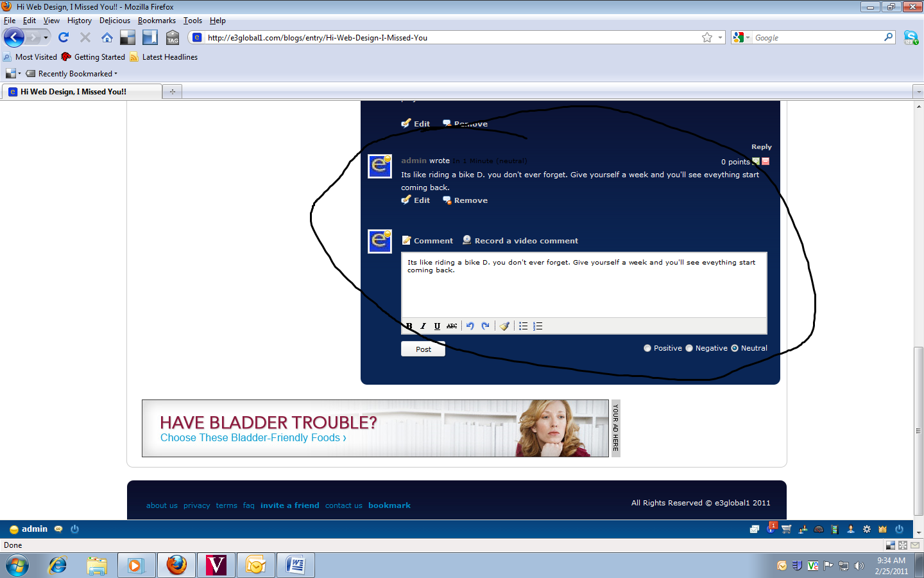Viewport: 924px width, 578px height.
Task: Click the italic formatting icon in comment editor
Action: (423, 326)
